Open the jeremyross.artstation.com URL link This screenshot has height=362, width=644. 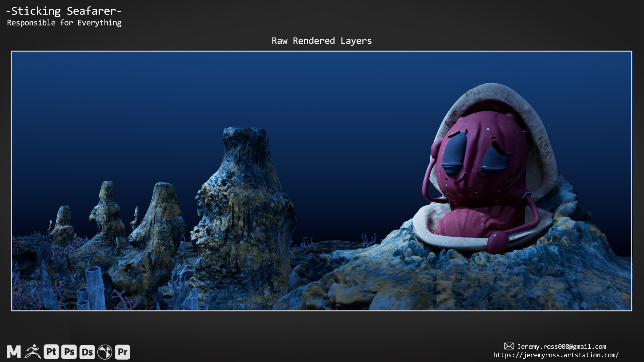point(556,355)
